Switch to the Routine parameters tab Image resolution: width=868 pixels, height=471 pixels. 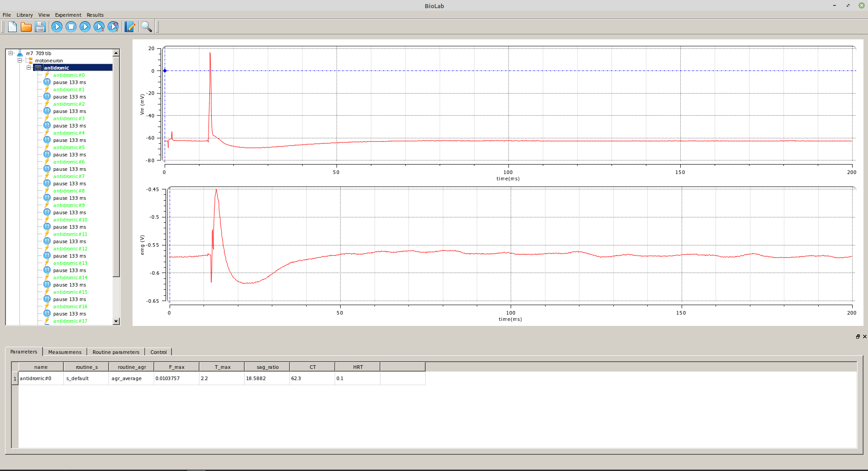point(116,352)
